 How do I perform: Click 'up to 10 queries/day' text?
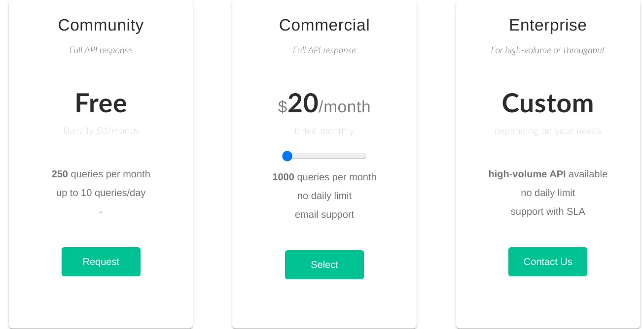[101, 193]
